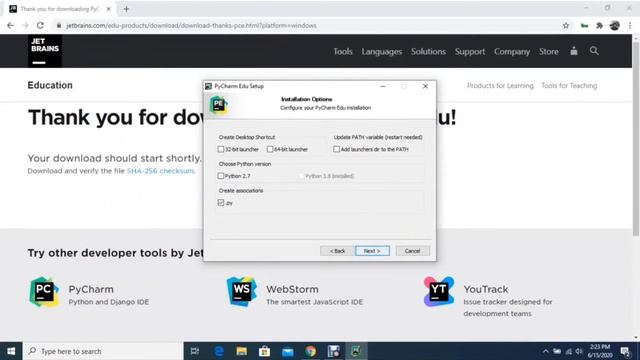Open the Languages menu
640x360 pixels.
click(382, 51)
